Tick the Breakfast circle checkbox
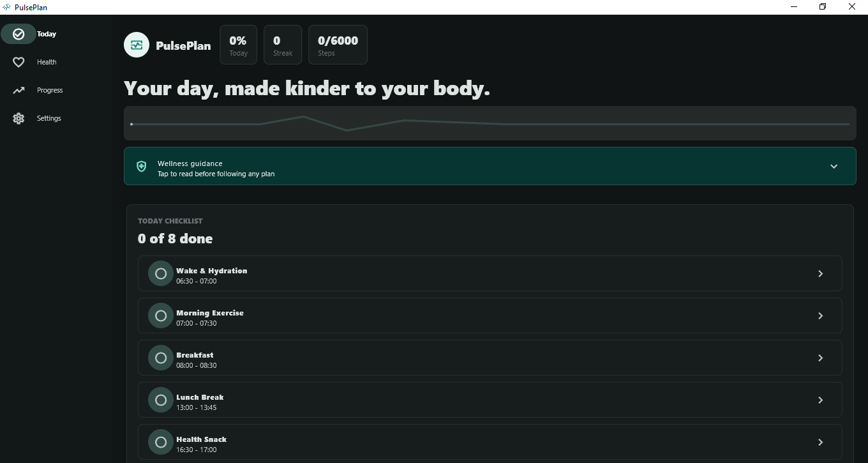The width and height of the screenshot is (868, 463). point(161,358)
